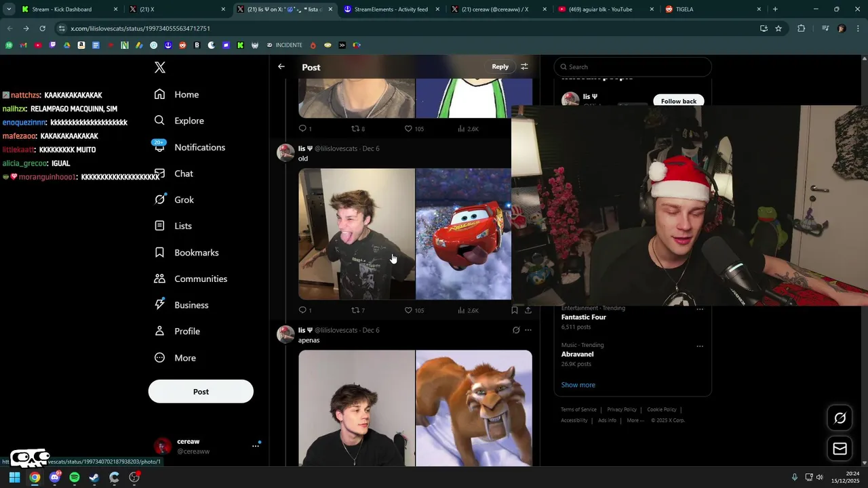This screenshot has width=868, height=488.
Task: Expand the footer More menu
Action: coord(635,420)
